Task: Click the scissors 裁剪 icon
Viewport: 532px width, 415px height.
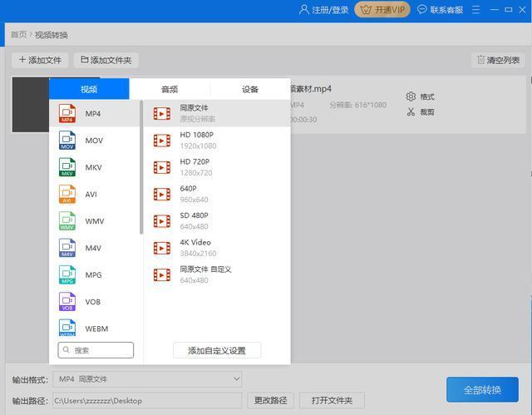Action: pos(411,111)
